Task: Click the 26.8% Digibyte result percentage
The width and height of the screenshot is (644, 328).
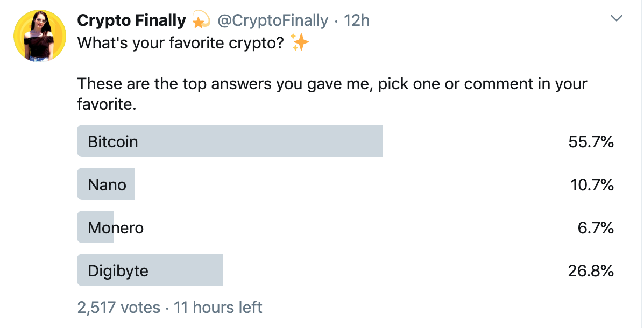Action: click(x=591, y=271)
